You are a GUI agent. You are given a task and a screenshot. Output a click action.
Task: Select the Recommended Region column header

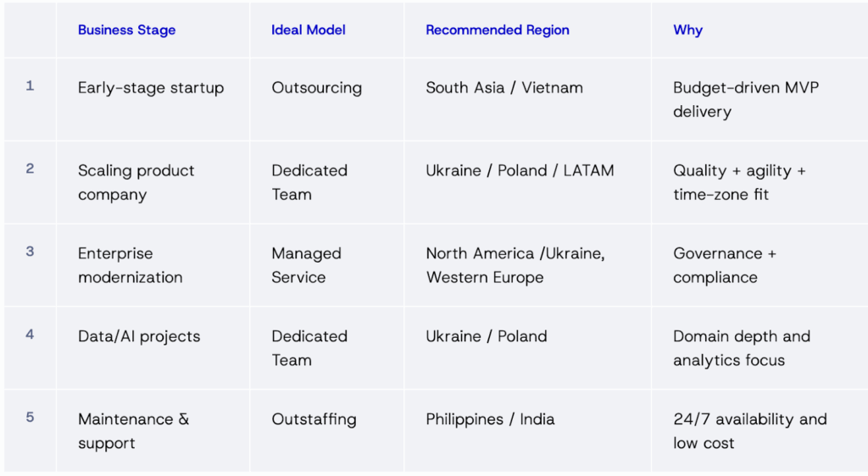(x=498, y=30)
